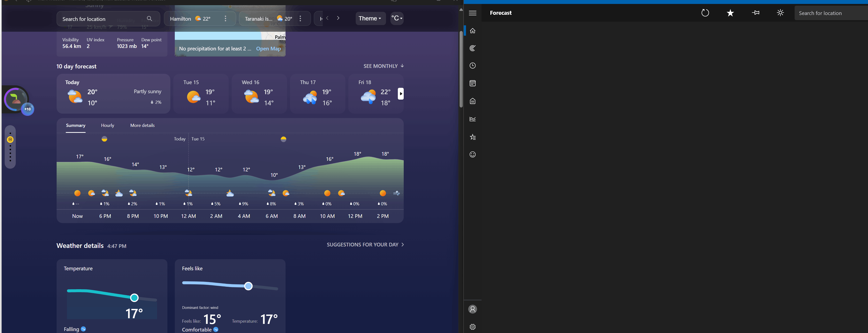This screenshot has width=868, height=333.
Task: Open Hamilton card three-dot menu
Action: [225, 18]
